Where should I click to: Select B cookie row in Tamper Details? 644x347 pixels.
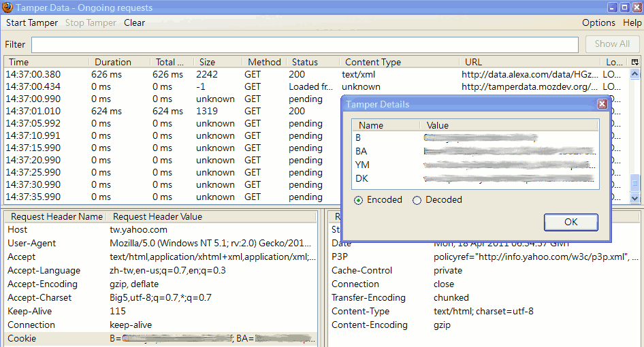[x=475, y=138]
